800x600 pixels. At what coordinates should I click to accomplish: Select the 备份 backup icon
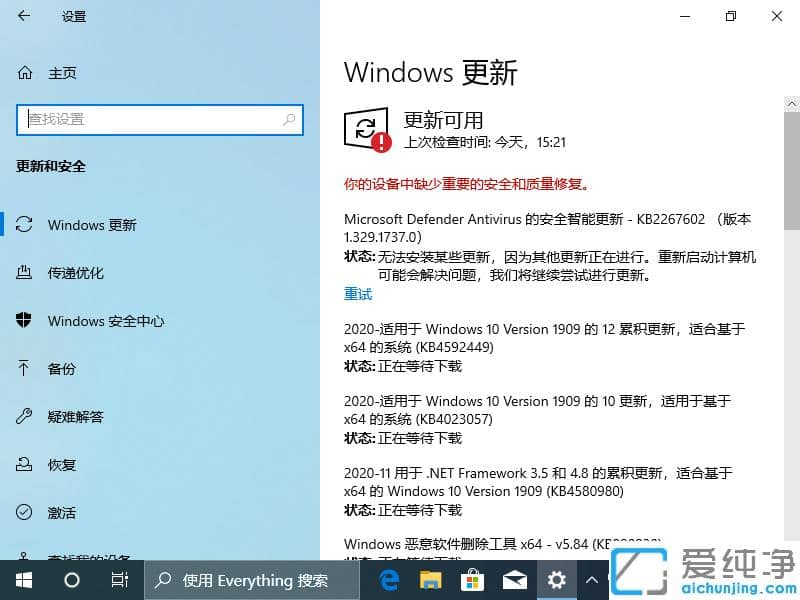pyautogui.click(x=24, y=369)
